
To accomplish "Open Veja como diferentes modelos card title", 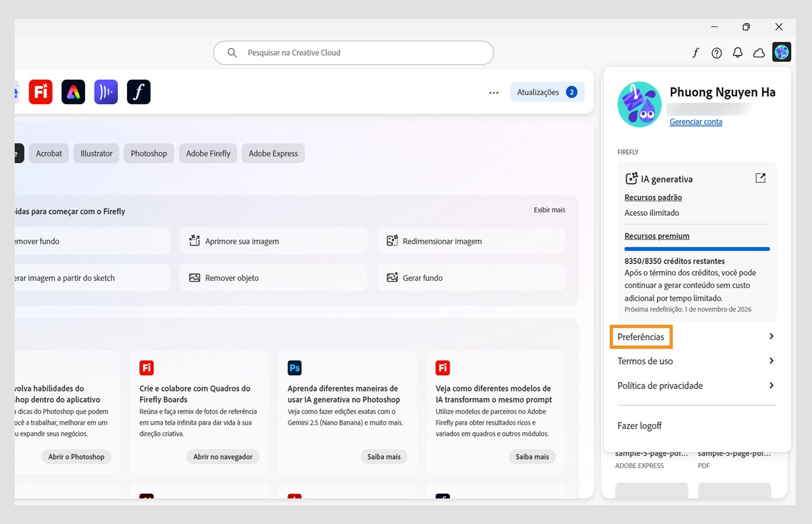I will point(493,394).
